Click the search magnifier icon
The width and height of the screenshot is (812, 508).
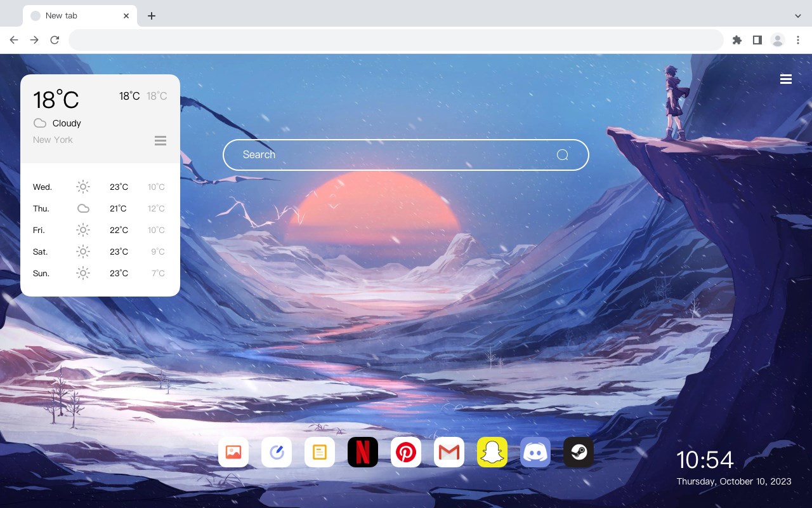562,155
